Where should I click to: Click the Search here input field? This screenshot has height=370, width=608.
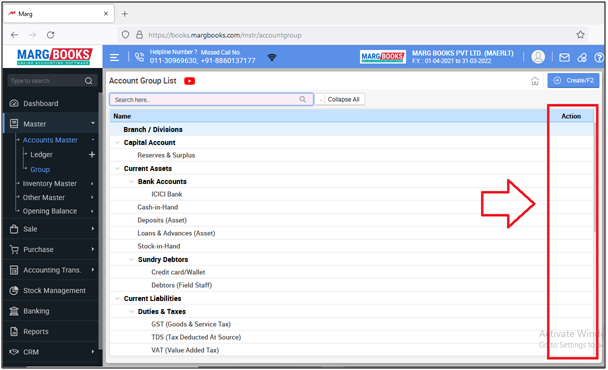(211, 99)
